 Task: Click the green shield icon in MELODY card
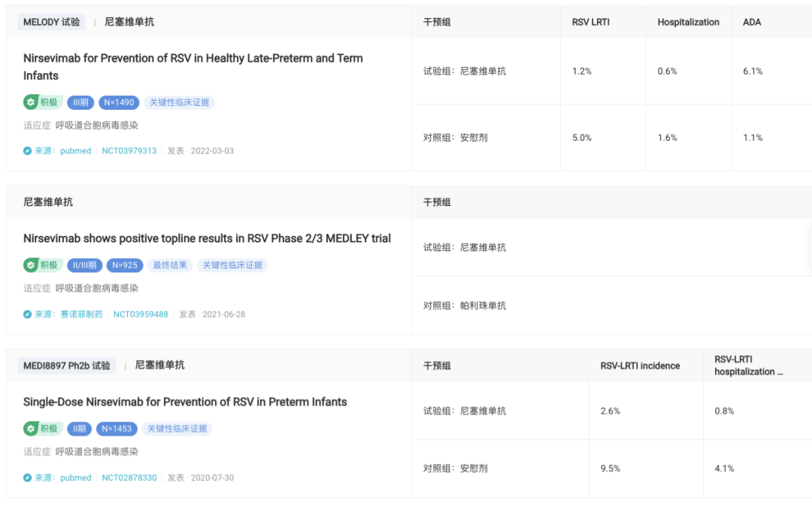tap(31, 102)
